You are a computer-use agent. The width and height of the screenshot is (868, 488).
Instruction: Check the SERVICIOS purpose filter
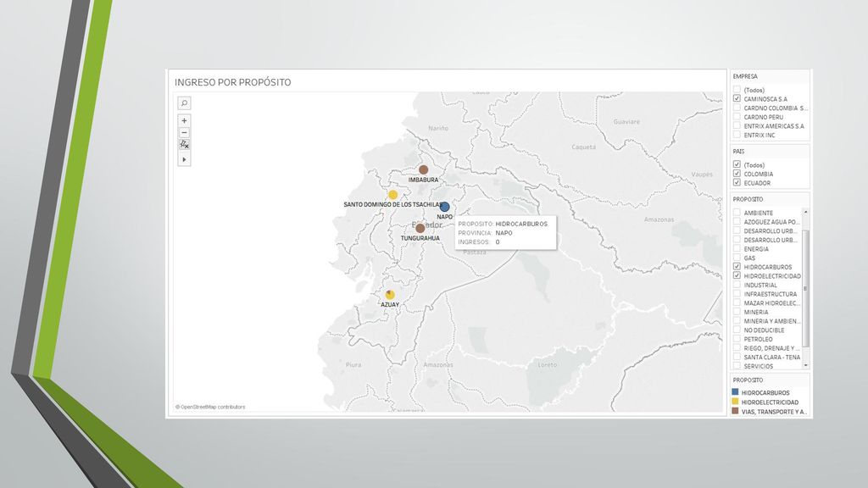click(737, 366)
